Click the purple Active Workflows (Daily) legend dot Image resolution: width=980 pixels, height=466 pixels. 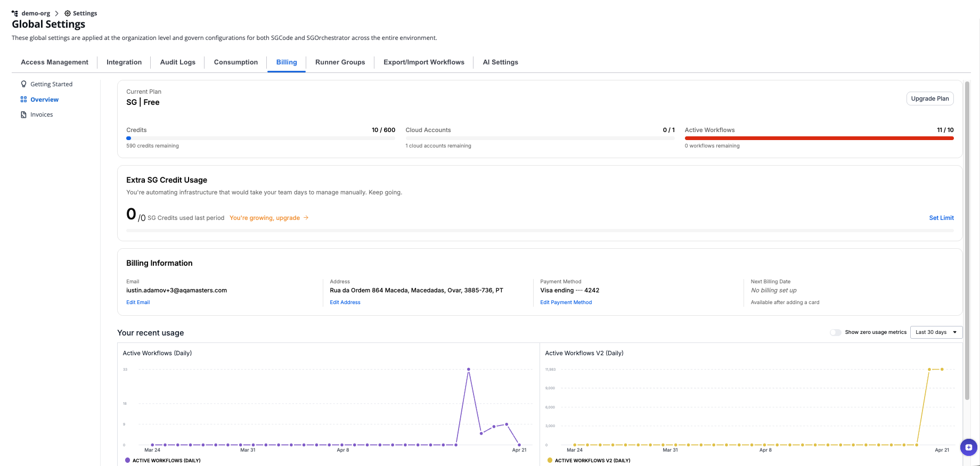pos(127,460)
